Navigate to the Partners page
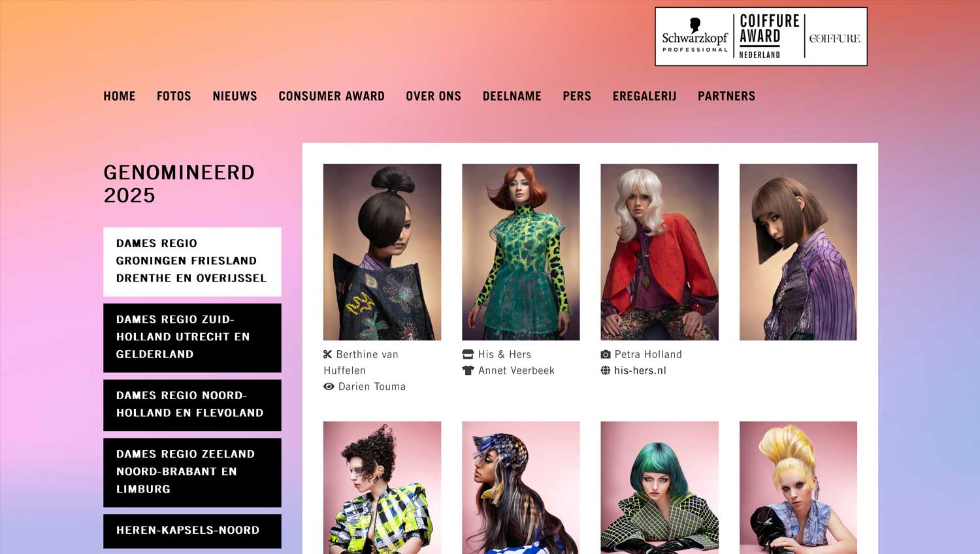Screen dimensions: 980x554 tap(727, 96)
